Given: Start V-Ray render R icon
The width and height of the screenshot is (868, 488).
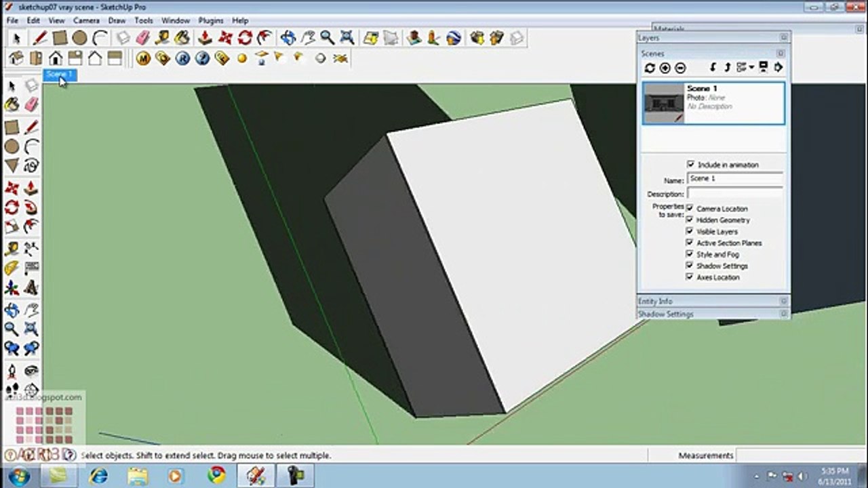Looking at the screenshot, I should 182,58.
